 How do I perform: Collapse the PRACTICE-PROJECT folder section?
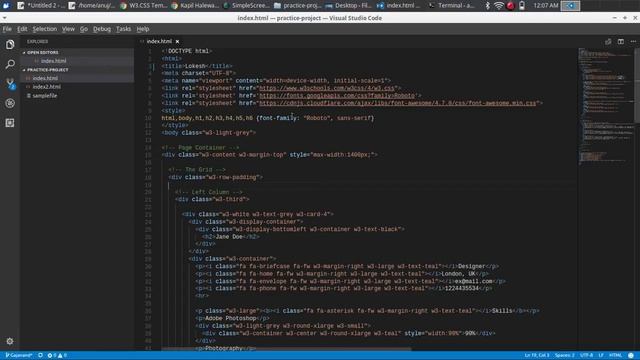[46, 70]
